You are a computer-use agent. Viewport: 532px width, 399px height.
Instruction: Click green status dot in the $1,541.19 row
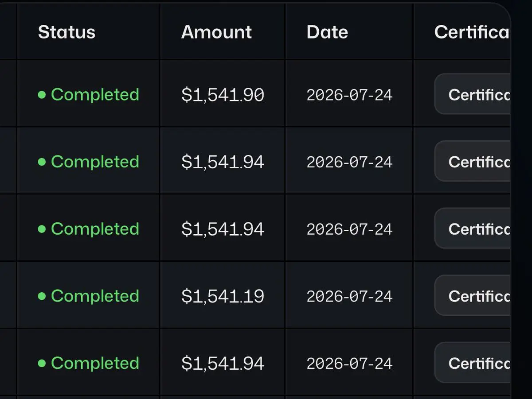click(x=42, y=296)
